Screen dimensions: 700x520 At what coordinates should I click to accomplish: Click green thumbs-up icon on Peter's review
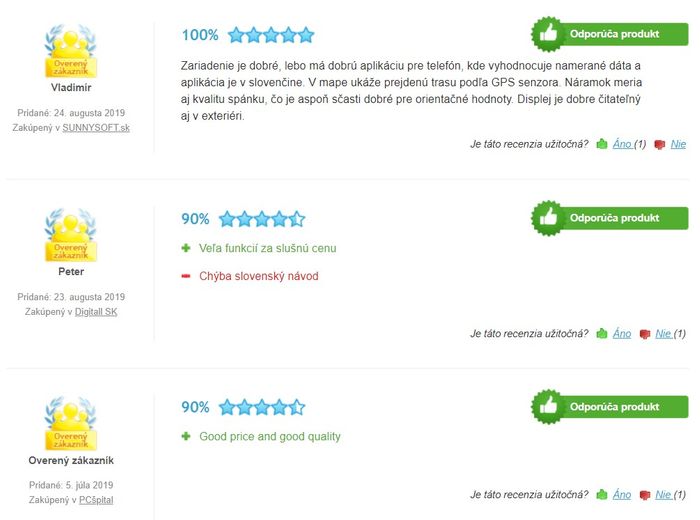(x=602, y=333)
